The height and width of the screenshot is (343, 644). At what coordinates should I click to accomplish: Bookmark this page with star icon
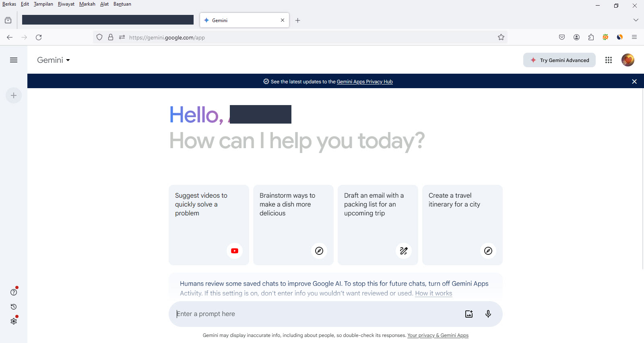[501, 37]
